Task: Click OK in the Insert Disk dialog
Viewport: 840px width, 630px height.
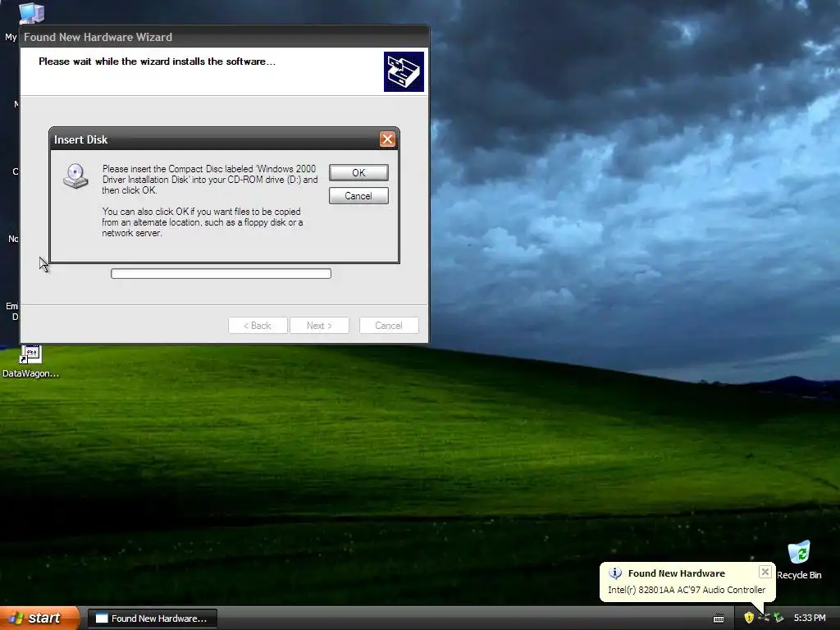Action: coord(358,172)
